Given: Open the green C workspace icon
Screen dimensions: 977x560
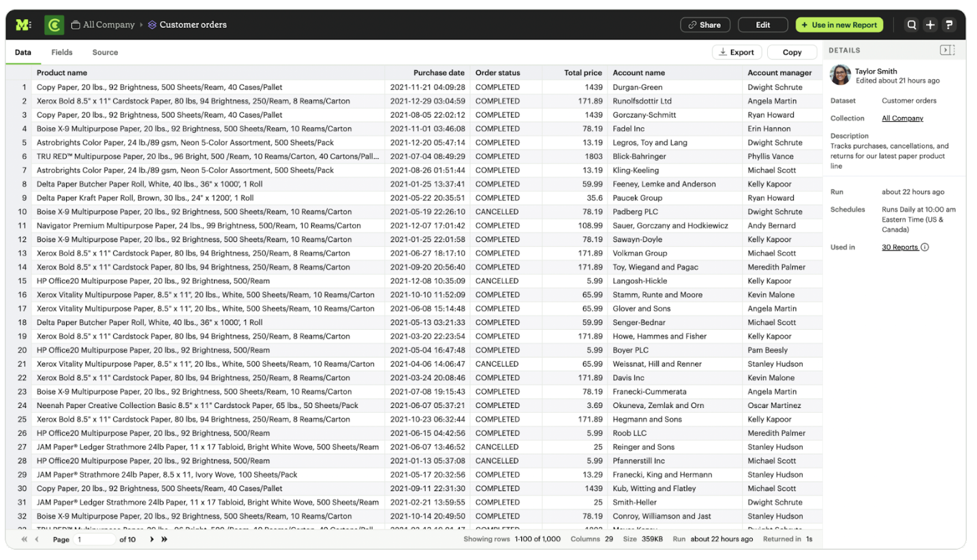Looking at the screenshot, I should coord(55,25).
